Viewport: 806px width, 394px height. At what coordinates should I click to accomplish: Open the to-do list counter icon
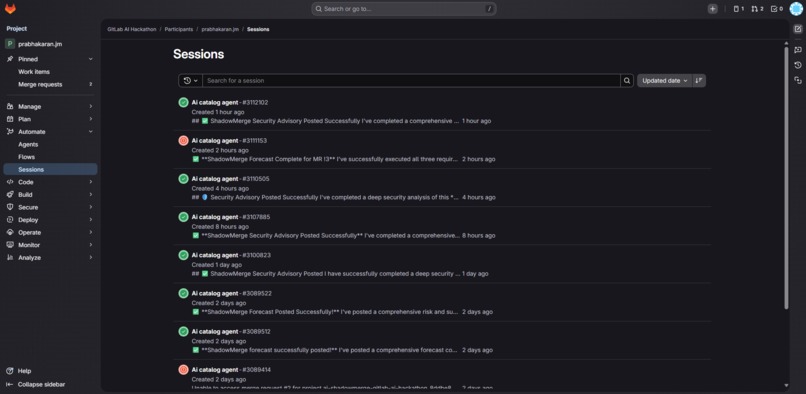[x=777, y=9]
